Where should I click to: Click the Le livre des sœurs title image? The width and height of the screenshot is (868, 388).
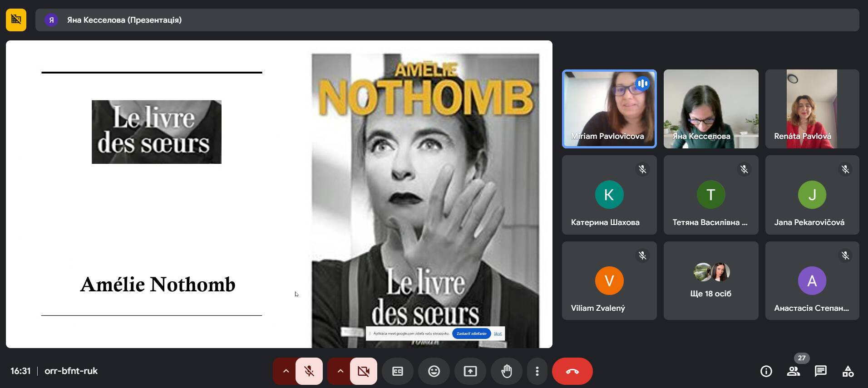tap(157, 132)
